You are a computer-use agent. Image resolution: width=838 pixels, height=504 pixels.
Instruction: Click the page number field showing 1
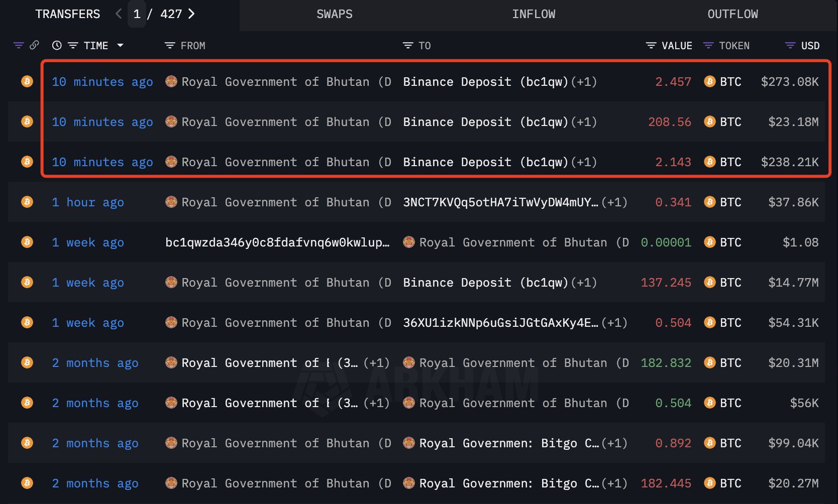tap(137, 14)
